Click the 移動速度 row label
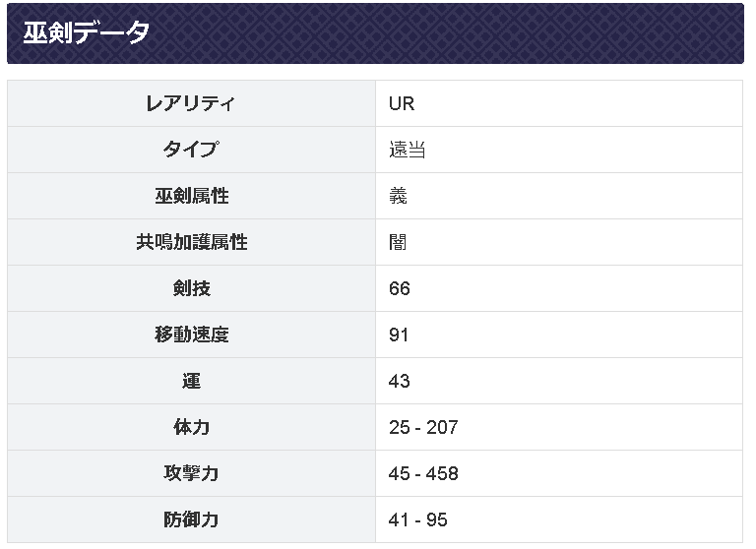The image size is (756, 549). point(191,335)
